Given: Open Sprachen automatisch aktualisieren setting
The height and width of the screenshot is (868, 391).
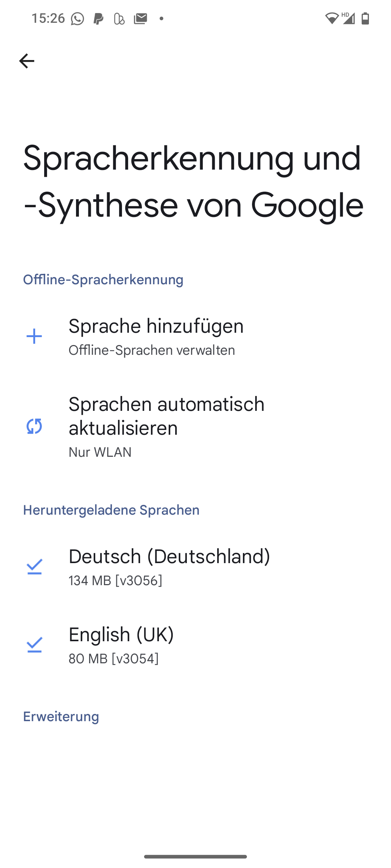Looking at the screenshot, I should [x=167, y=416].
